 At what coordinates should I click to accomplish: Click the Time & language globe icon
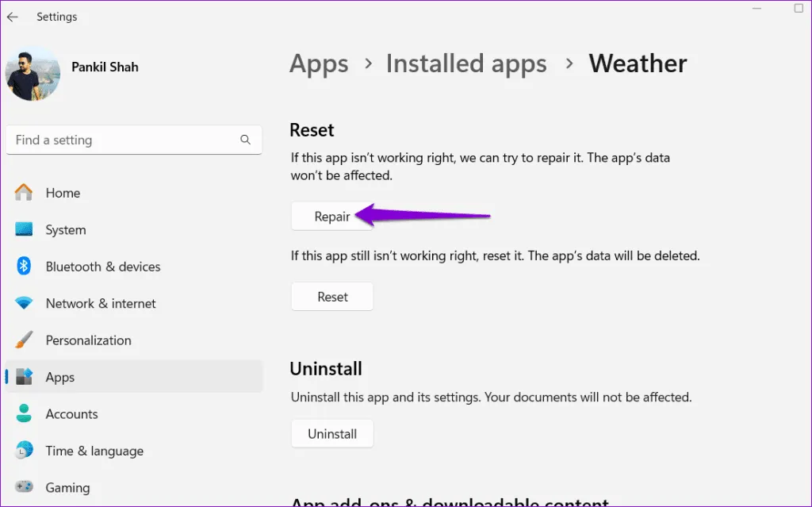(x=24, y=451)
